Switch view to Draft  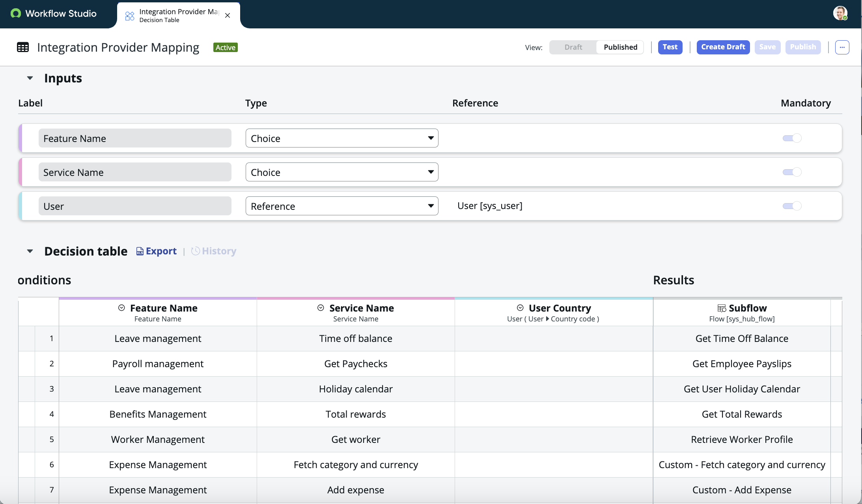(x=573, y=47)
